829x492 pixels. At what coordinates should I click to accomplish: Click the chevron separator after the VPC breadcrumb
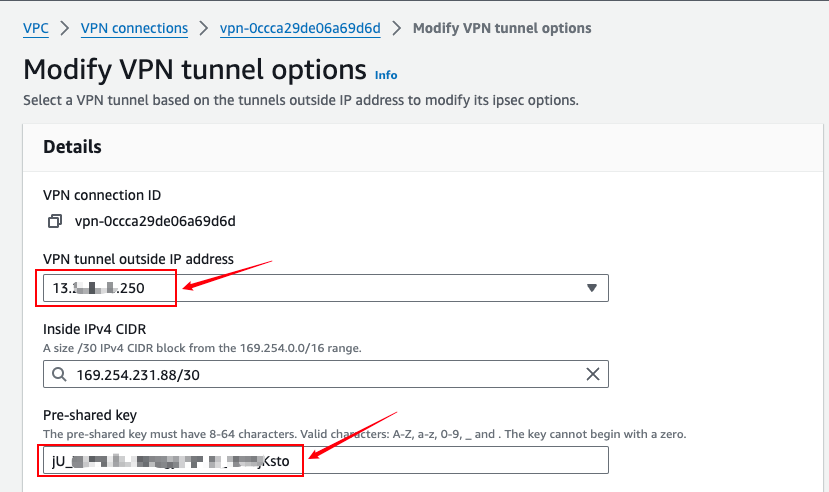click(x=65, y=28)
